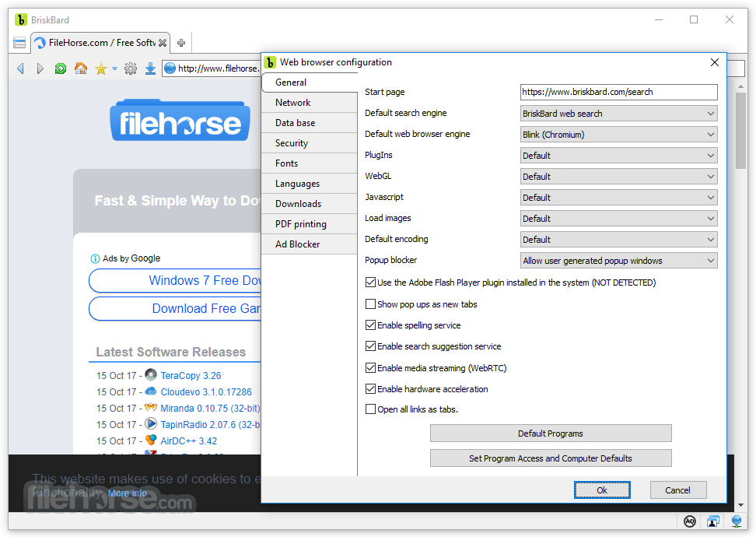
Task: Toggle Enable spelling service checkbox
Action: pos(370,325)
